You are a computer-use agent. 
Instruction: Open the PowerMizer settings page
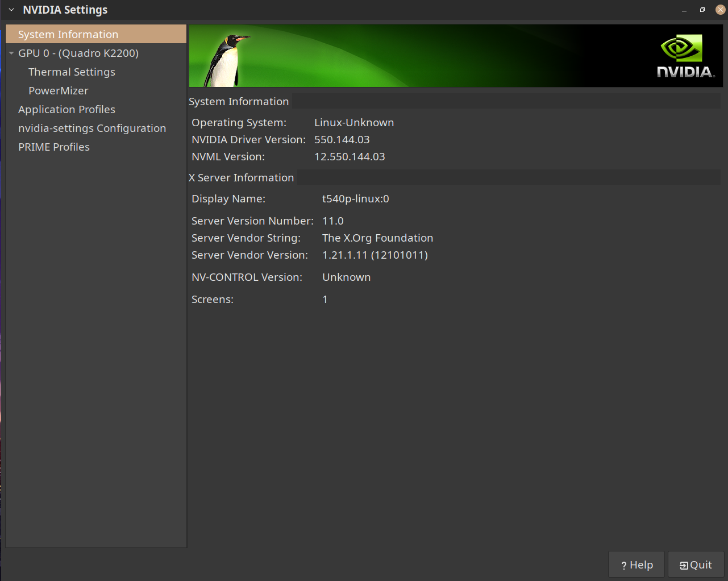58,90
